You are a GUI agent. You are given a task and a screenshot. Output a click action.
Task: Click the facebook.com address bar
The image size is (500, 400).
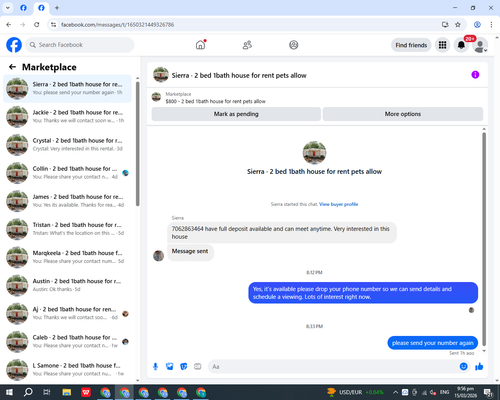247,25
